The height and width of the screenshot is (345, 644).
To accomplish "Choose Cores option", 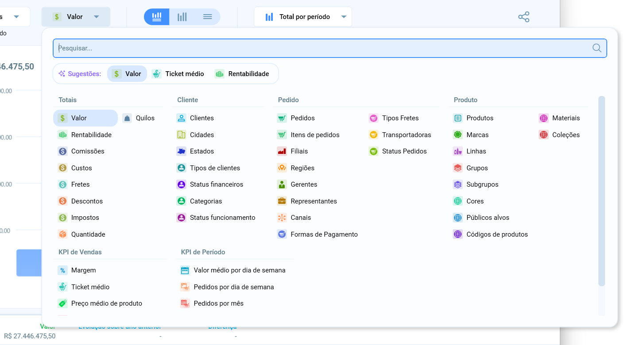I will click(x=468, y=201).
